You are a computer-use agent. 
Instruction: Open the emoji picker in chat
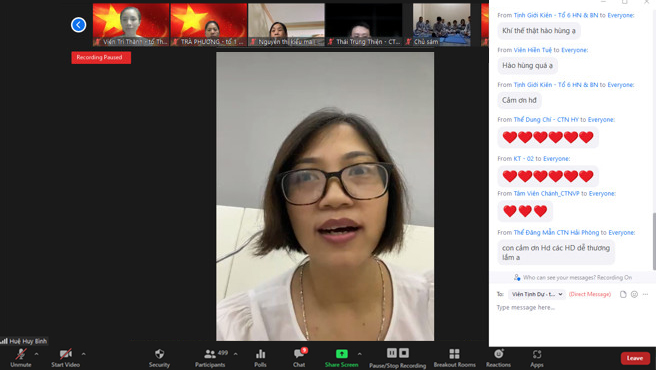point(634,294)
